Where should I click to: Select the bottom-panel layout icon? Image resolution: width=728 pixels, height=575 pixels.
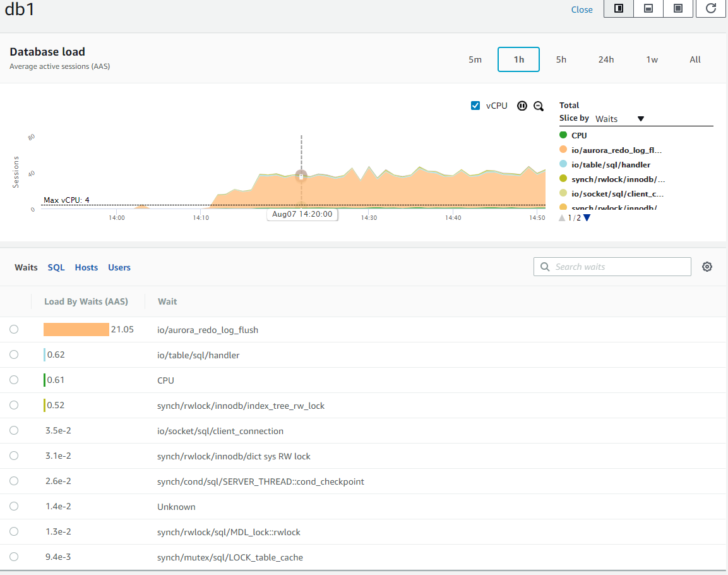pos(648,8)
